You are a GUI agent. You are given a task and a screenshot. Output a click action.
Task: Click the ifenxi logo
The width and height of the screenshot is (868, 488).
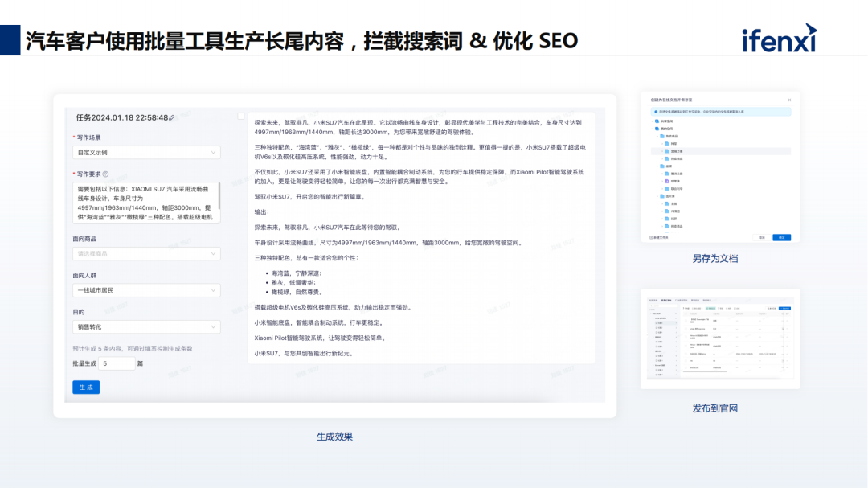(780, 39)
